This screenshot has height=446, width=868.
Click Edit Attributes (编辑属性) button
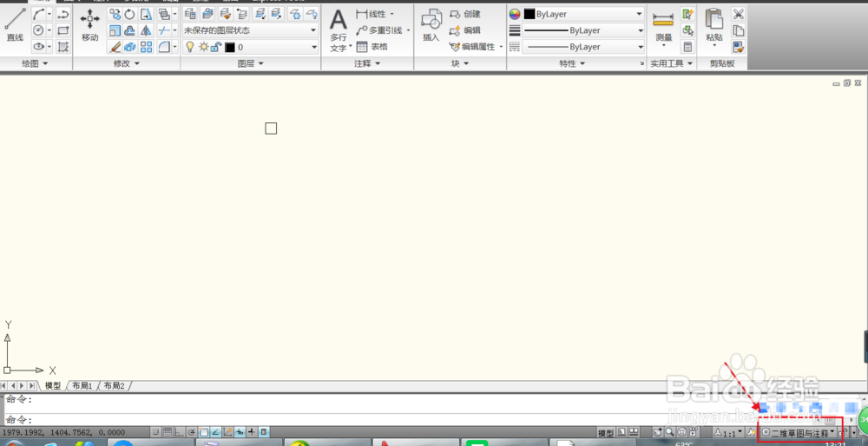pyautogui.click(x=472, y=47)
